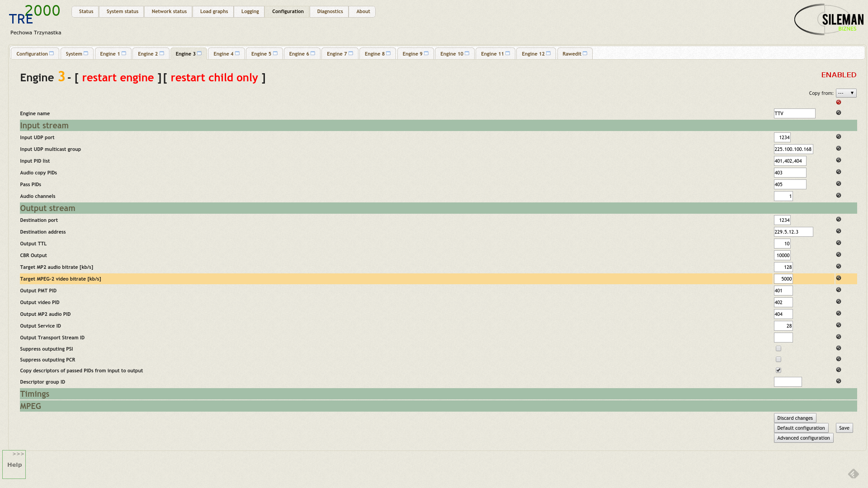This screenshot has height=488, width=868.
Task: Open the Help panel toggle
Action: tap(14, 464)
